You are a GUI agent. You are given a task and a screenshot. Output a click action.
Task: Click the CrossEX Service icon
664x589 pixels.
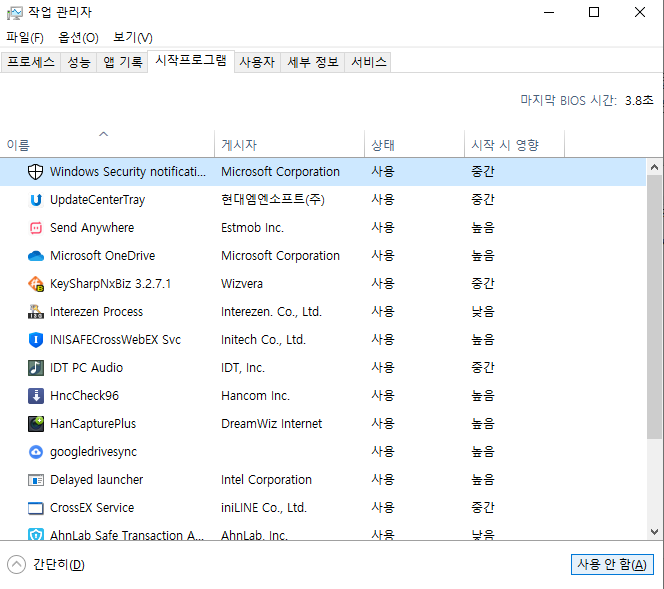(x=36, y=508)
